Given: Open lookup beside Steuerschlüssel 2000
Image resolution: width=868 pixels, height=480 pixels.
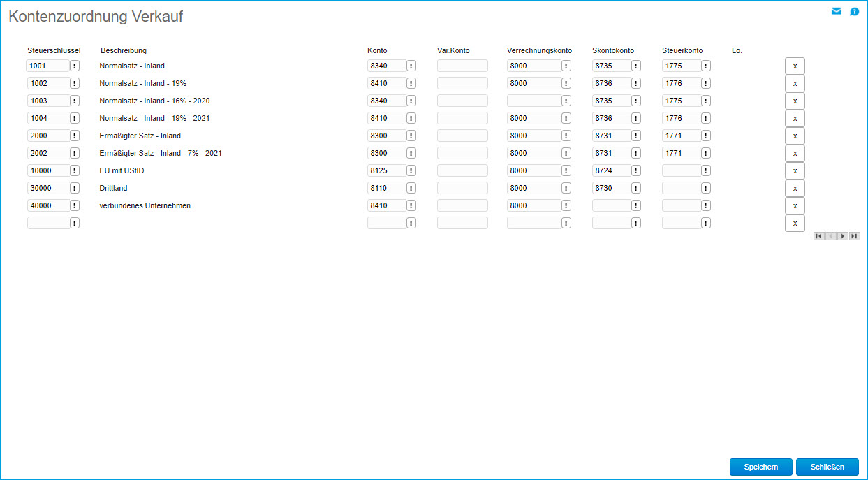Looking at the screenshot, I should pos(75,136).
